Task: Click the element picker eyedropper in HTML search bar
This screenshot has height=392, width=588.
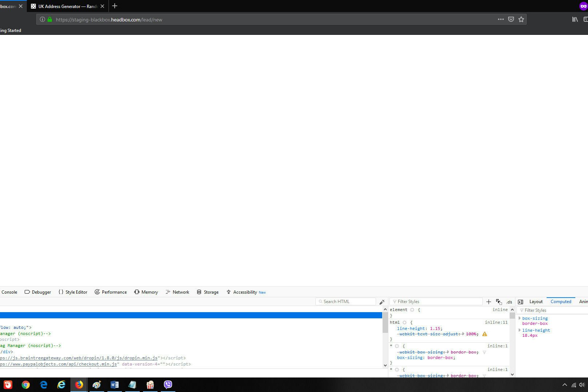Action: tap(382, 301)
